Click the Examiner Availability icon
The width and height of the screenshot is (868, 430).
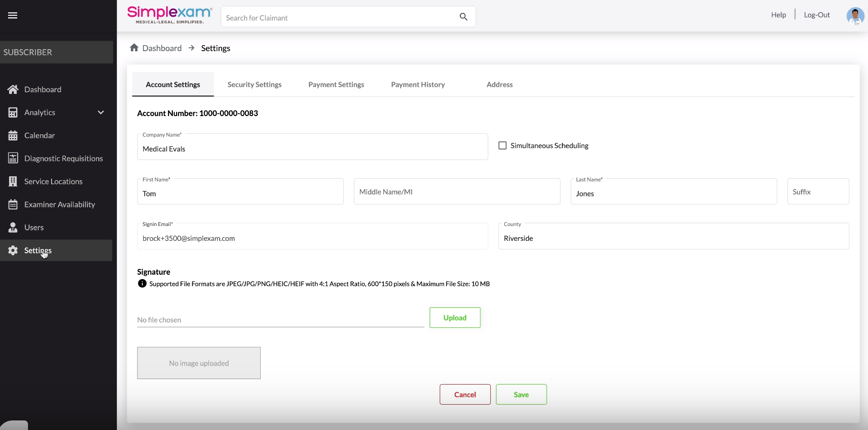pyautogui.click(x=13, y=204)
